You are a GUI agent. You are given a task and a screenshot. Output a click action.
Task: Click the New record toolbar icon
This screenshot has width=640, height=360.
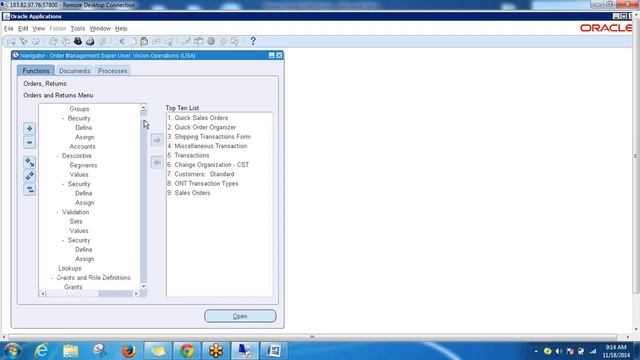tap(11, 41)
